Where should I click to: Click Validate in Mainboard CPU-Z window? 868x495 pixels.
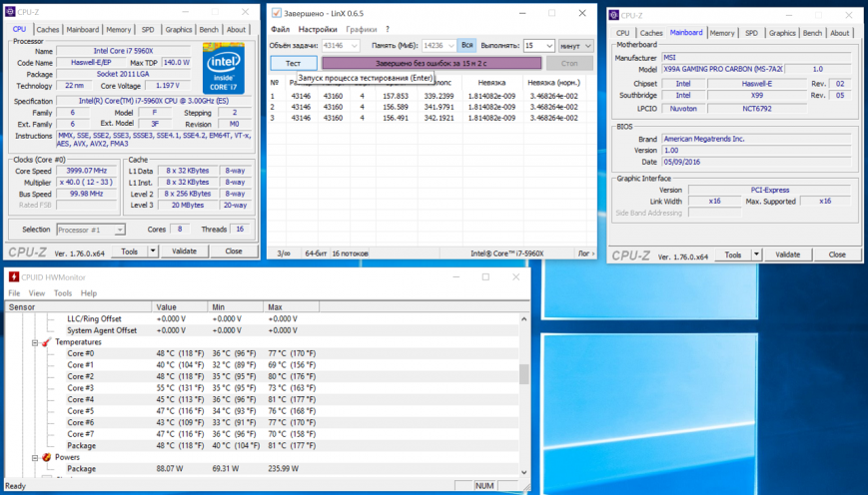(787, 254)
